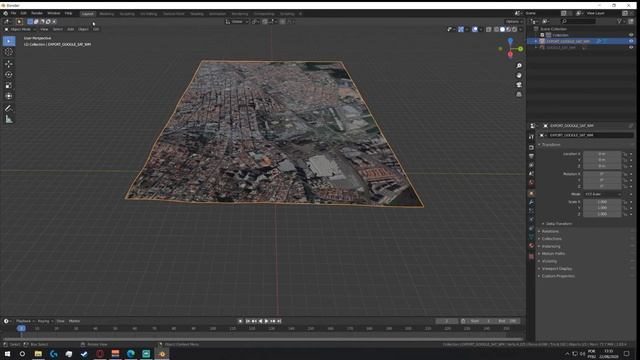This screenshot has height=360, width=640.
Task: Expand the Collections panel in properties
Action: (x=551, y=239)
